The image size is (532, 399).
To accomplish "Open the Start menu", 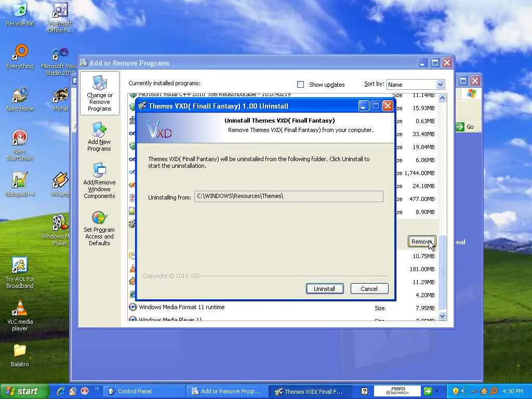I will pyautogui.click(x=24, y=391).
